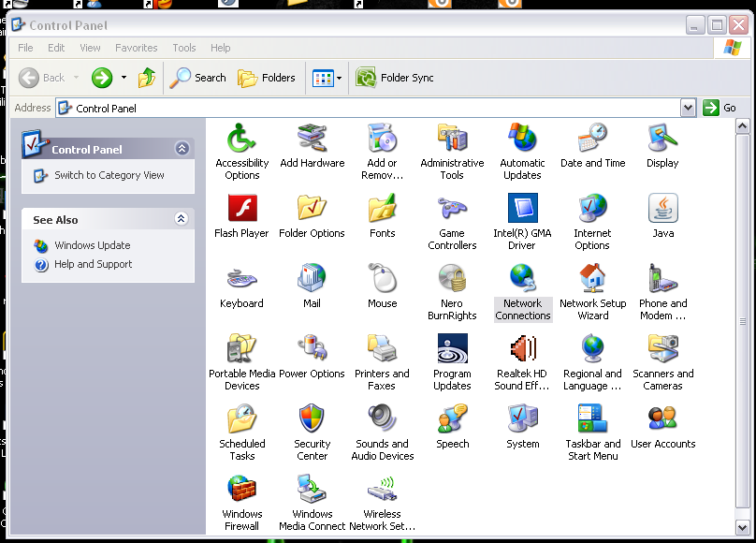Open Date and Time icon

point(592,138)
